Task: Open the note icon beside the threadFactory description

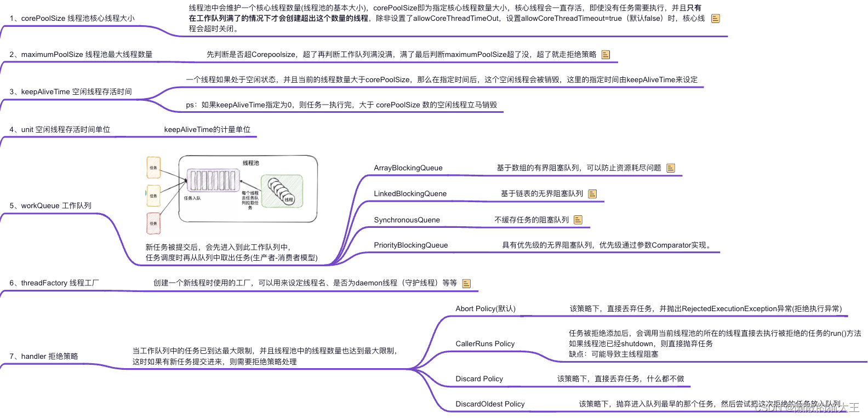Action: pos(466,284)
